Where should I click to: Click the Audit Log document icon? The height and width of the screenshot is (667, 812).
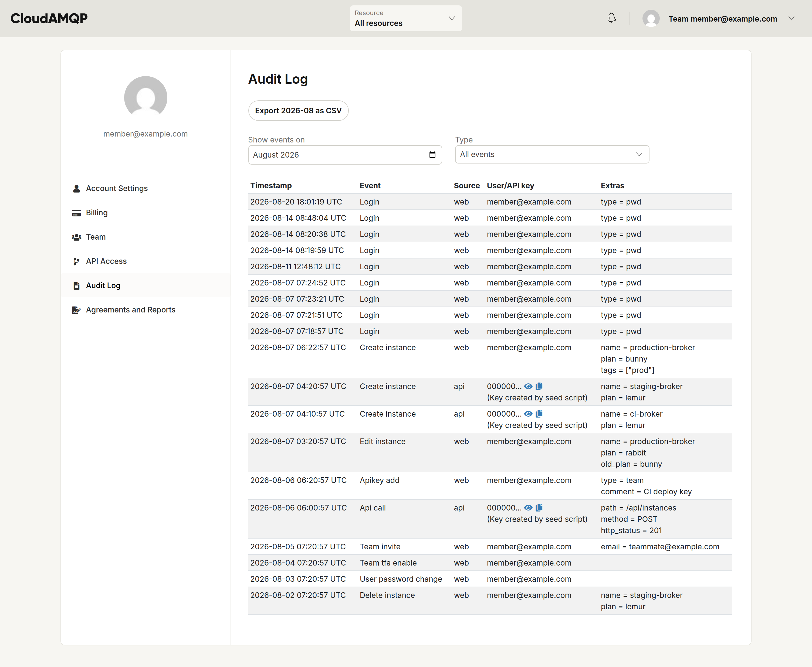click(x=76, y=286)
